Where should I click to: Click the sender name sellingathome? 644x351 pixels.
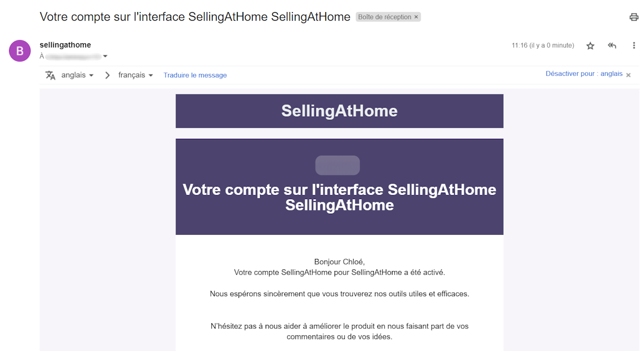click(x=65, y=45)
